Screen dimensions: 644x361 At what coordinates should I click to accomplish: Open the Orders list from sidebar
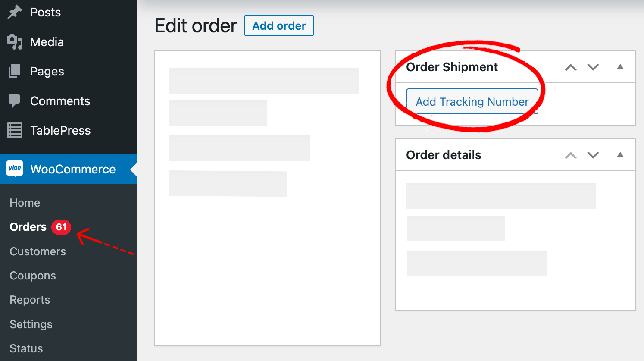[x=28, y=226]
